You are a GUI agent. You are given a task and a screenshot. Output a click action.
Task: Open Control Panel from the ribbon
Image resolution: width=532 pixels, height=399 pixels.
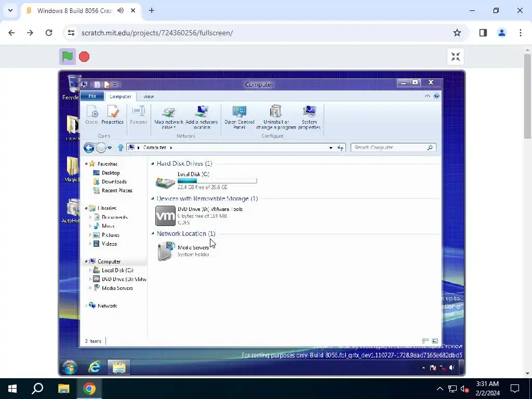239,117
